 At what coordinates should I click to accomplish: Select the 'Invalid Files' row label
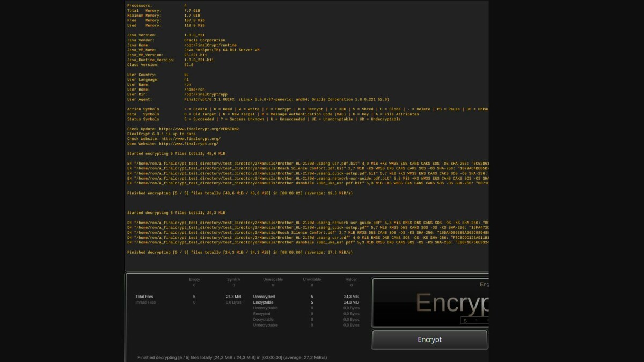pyautogui.click(x=145, y=302)
